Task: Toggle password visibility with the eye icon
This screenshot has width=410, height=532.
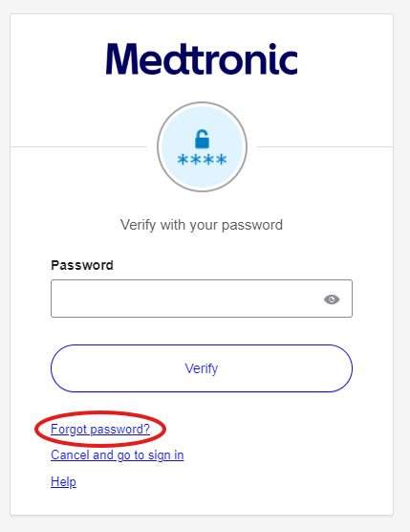Action: coord(332,299)
